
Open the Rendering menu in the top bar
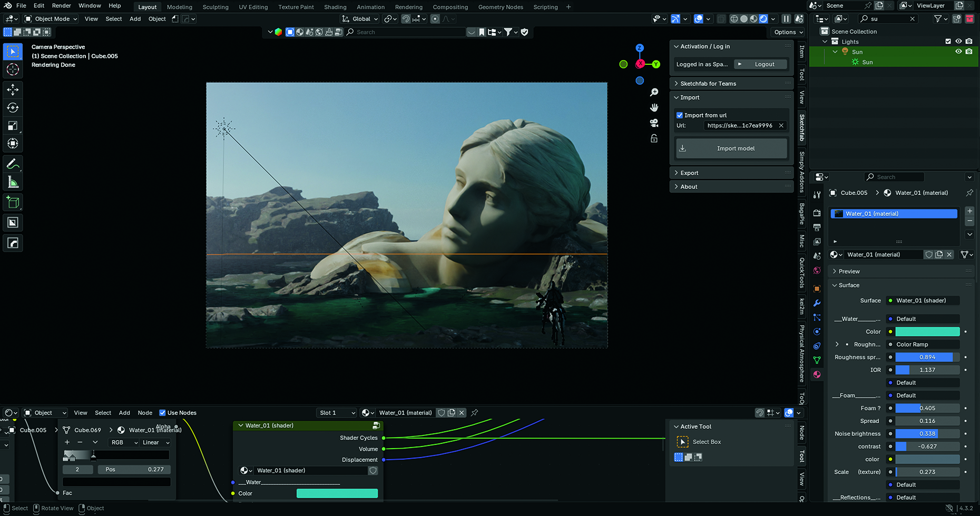click(x=409, y=7)
